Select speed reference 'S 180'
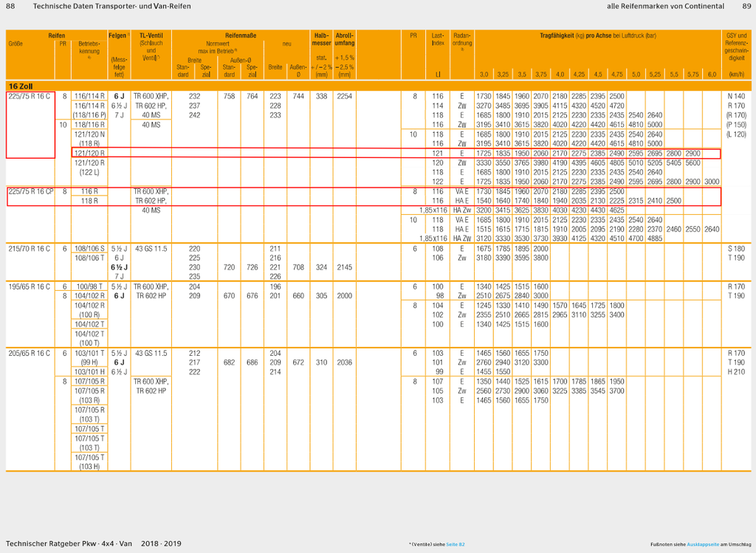The width and height of the screenshot is (756, 553). click(x=736, y=249)
